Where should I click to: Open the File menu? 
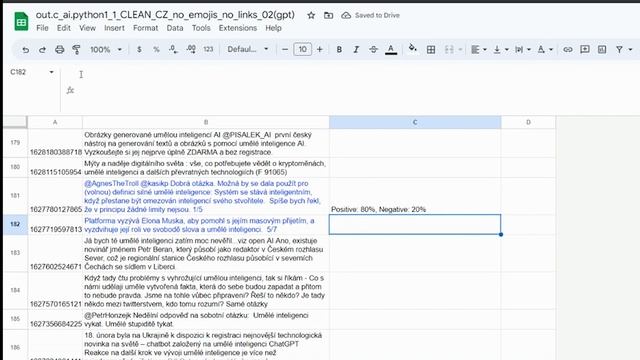pyautogui.click(x=42, y=28)
